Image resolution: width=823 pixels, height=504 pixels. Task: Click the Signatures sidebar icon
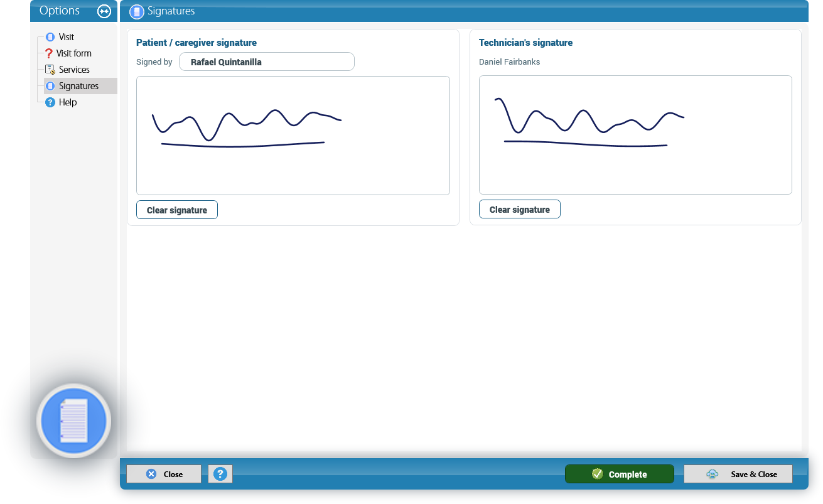click(50, 86)
